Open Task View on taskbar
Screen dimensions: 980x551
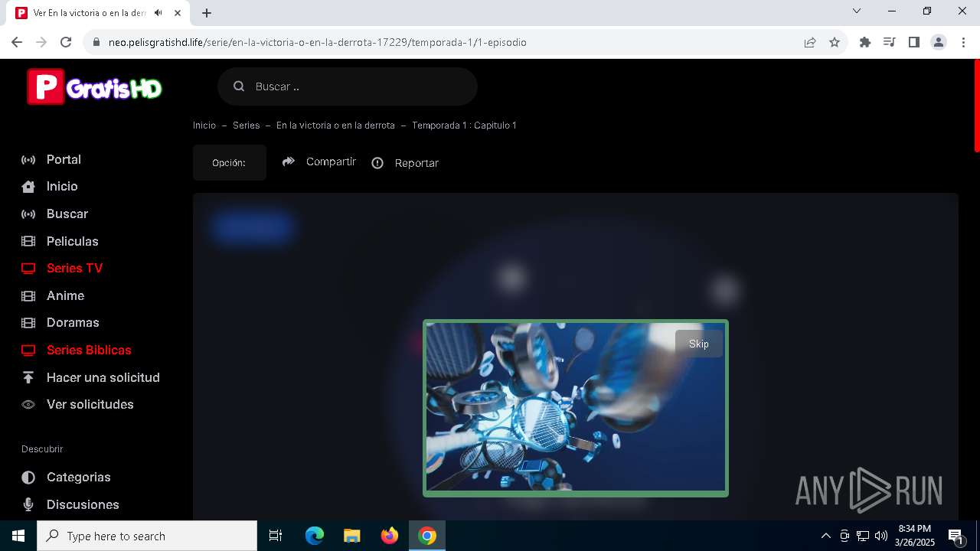pyautogui.click(x=276, y=536)
